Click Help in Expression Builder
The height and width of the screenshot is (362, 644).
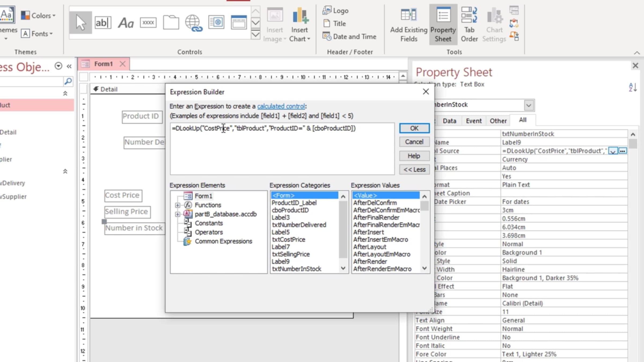pyautogui.click(x=414, y=156)
